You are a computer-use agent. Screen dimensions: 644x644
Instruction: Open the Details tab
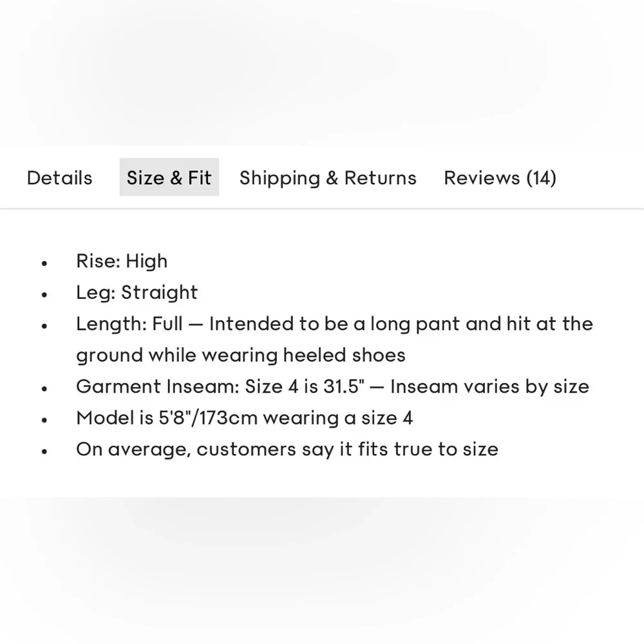coord(59,178)
